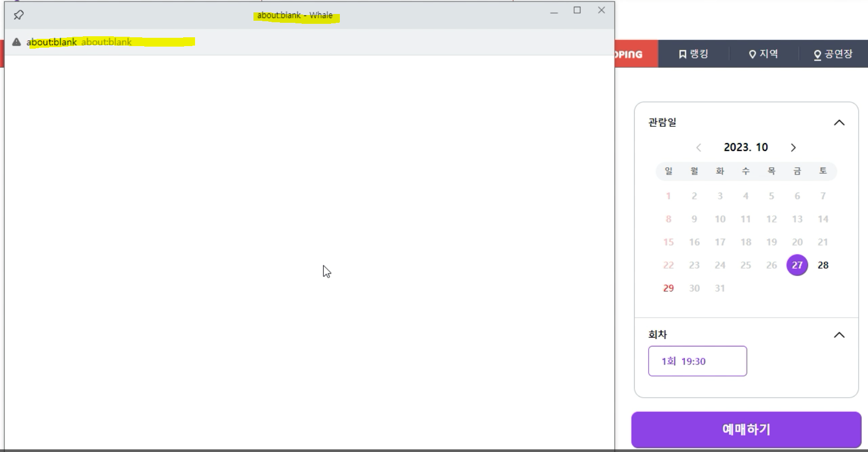Open the 공연장 menu
868x452 pixels.
coord(833,54)
